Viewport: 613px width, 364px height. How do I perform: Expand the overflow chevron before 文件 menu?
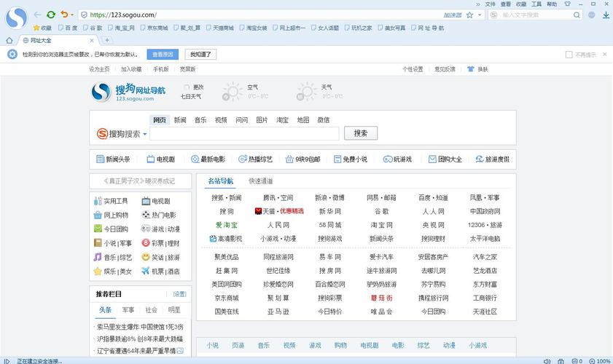[x=477, y=4]
